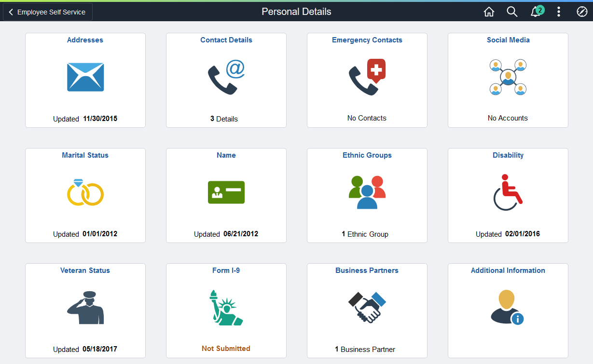Click the Disability updated date 02/01/2016
The image size is (593, 364).
[x=523, y=234]
